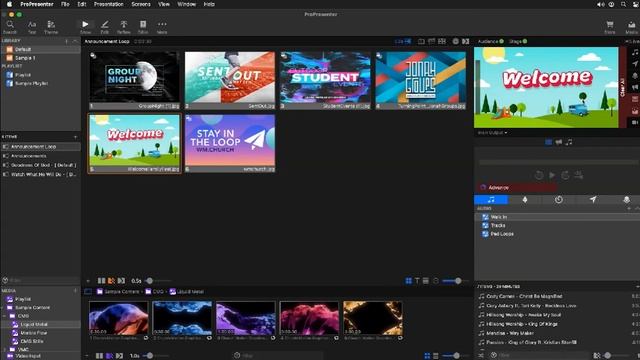The image size is (640, 360).
Task: Click the Advance timer bar
Action: click(517, 187)
